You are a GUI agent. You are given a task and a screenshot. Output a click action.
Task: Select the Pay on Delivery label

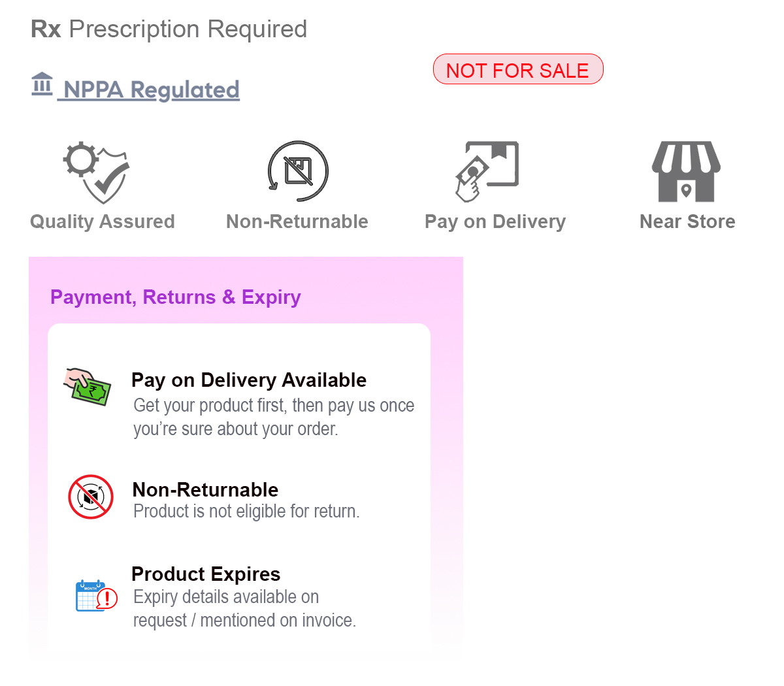tap(495, 221)
